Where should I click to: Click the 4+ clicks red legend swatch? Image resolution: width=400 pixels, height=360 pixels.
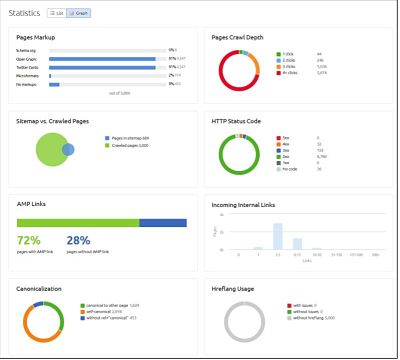[x=279, y=73]
